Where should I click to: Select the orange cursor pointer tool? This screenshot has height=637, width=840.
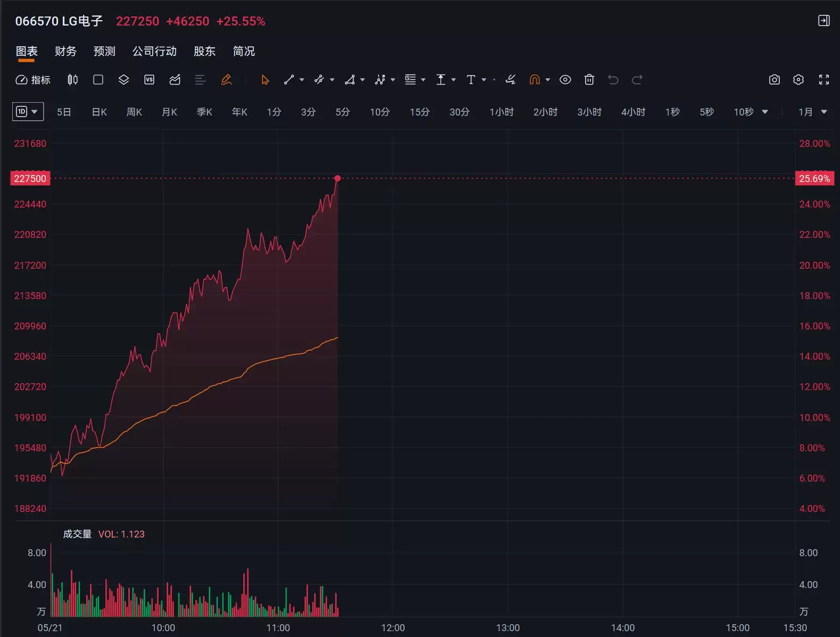tap(265, 80)
